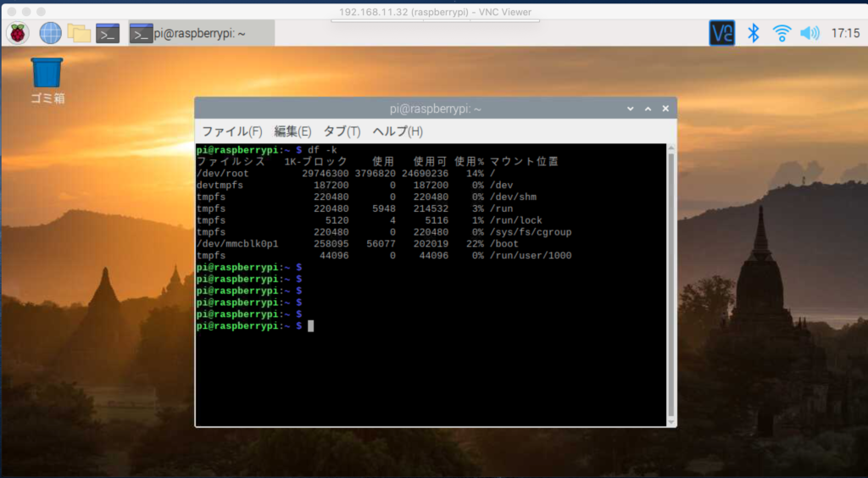The height and width of the screenshot is (478, 868).
Task: Launch the web browser globe icon
Action: click(50, 33)
